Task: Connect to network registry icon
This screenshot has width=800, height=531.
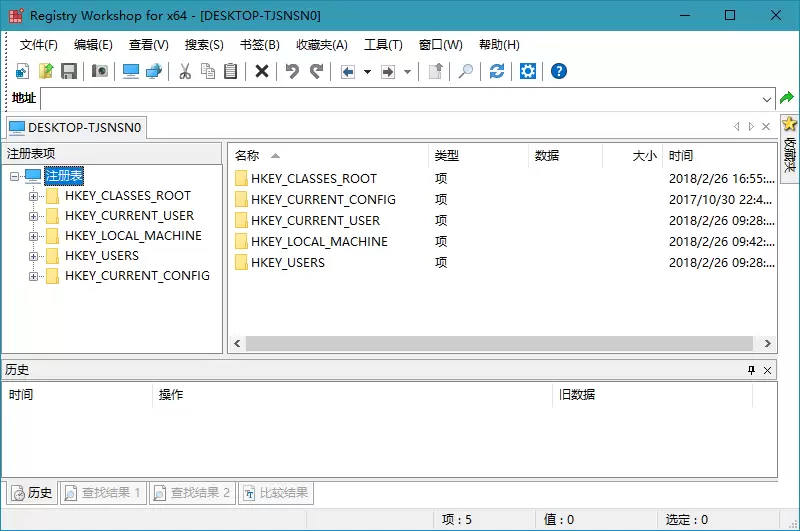Action: click(154, 71)
